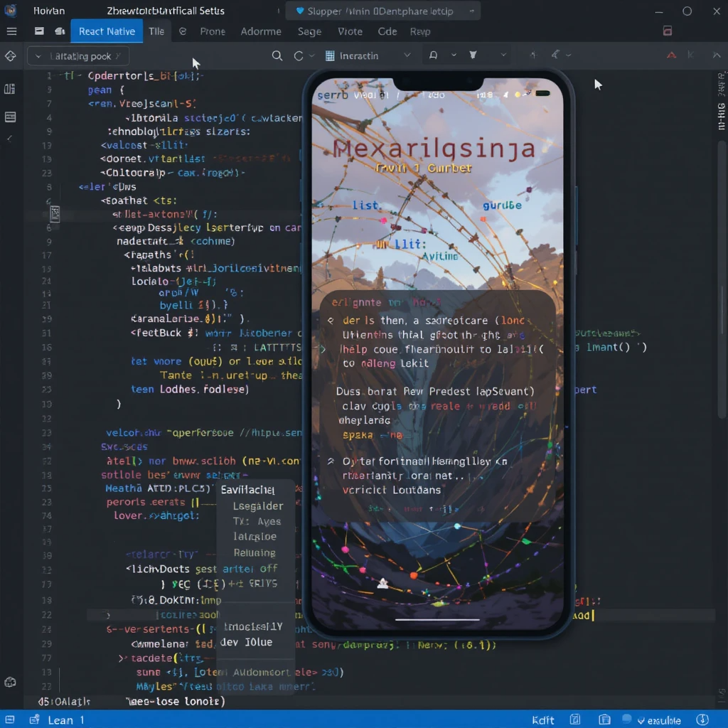Open the Sage menu

309,31
